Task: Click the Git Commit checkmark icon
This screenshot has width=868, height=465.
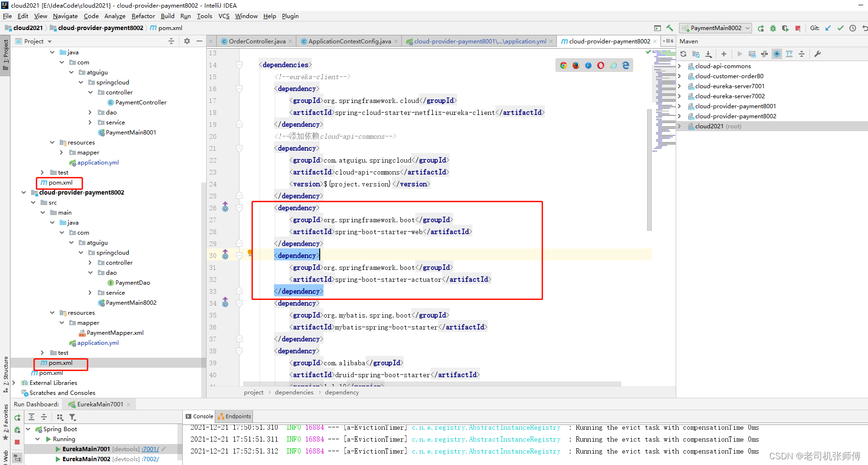Action: (x=840, y=28)
